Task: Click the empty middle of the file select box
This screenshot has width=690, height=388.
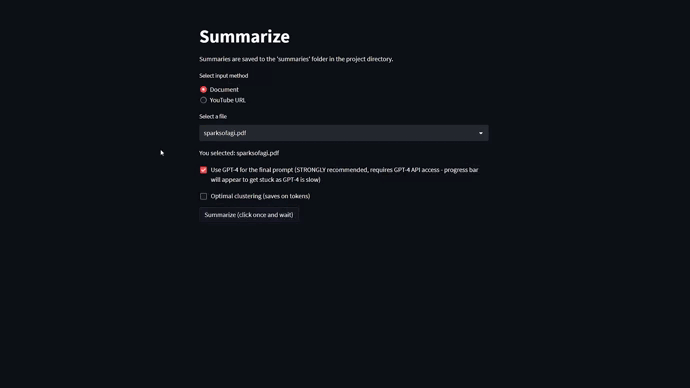Action: [x=361, y=133]
